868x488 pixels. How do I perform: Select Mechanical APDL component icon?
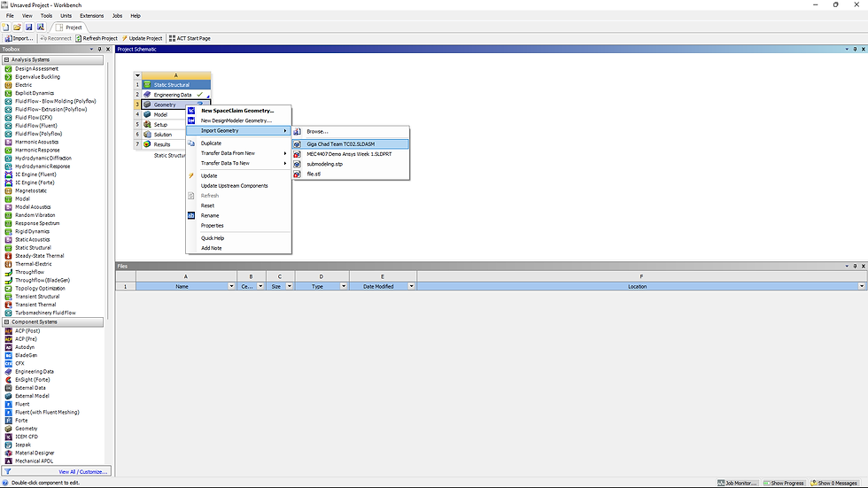click(8, 461)
